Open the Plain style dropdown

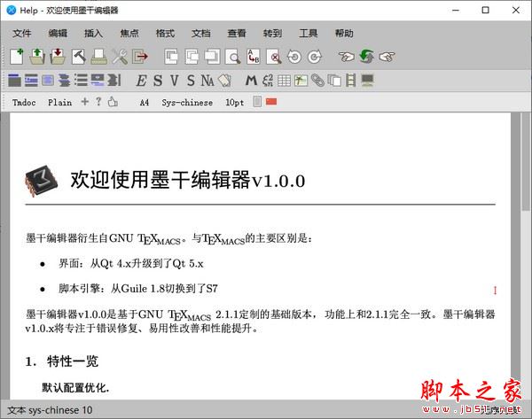[59, 103]
